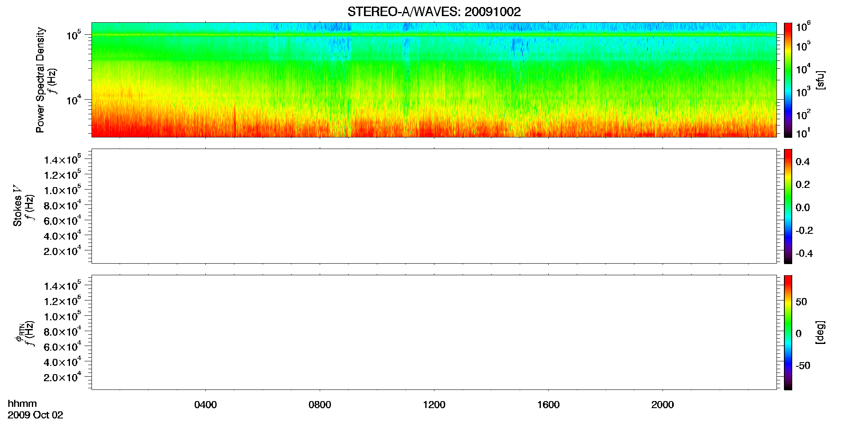The height and width of the screenshot is (447, 868).
Task: Select the 1600 time axis label
Action: (x=548, y=405)
